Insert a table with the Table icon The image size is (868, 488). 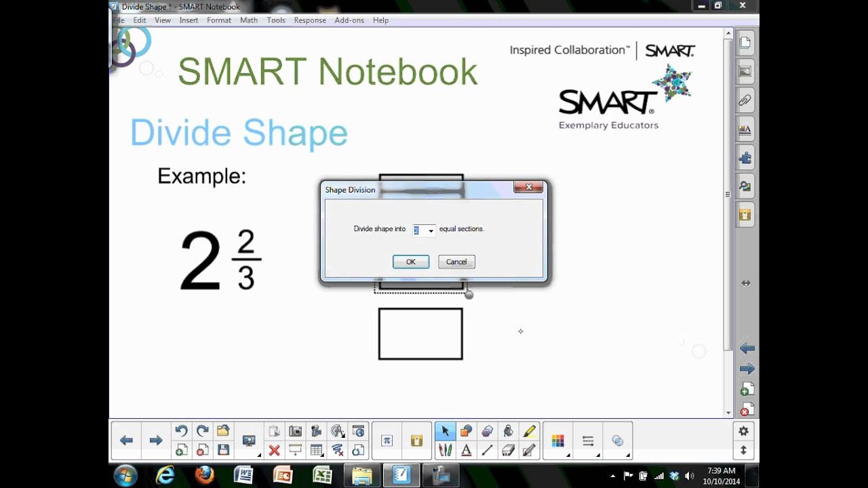point(316,450)
